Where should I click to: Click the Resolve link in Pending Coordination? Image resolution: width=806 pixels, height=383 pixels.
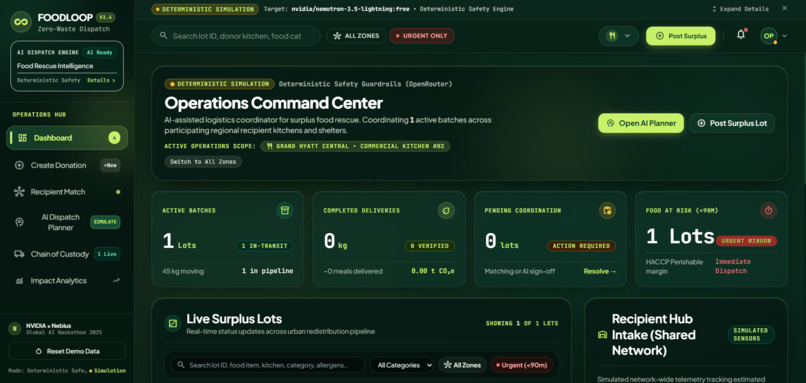pyautogui.click(x=600, y=271)
